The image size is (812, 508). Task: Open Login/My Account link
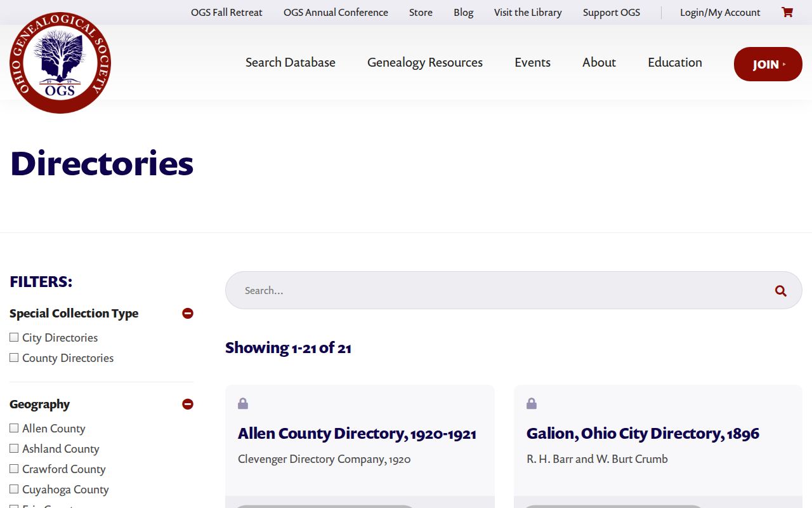tap(720, 12)
